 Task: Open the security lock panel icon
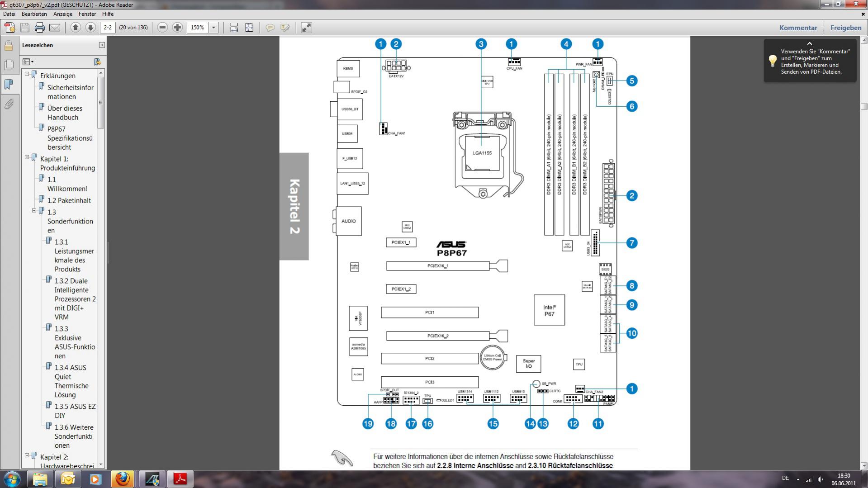tap(8, 45)
